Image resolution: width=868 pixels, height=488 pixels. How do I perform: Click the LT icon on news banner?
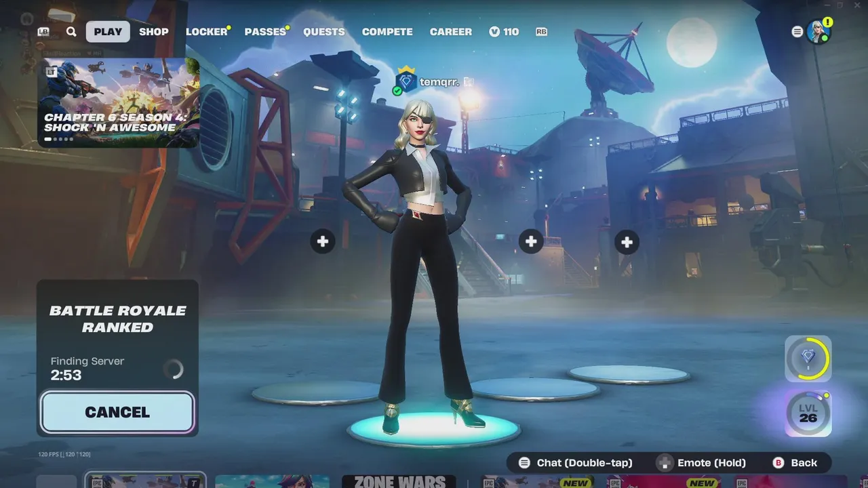[x=51, y=70]
